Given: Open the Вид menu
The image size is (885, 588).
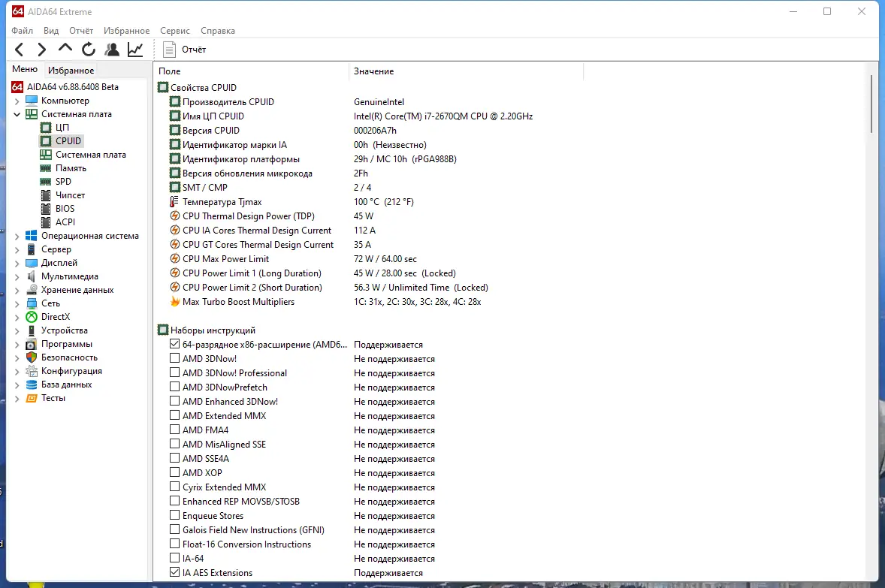Looking at the screenshot, I should 51,31.
